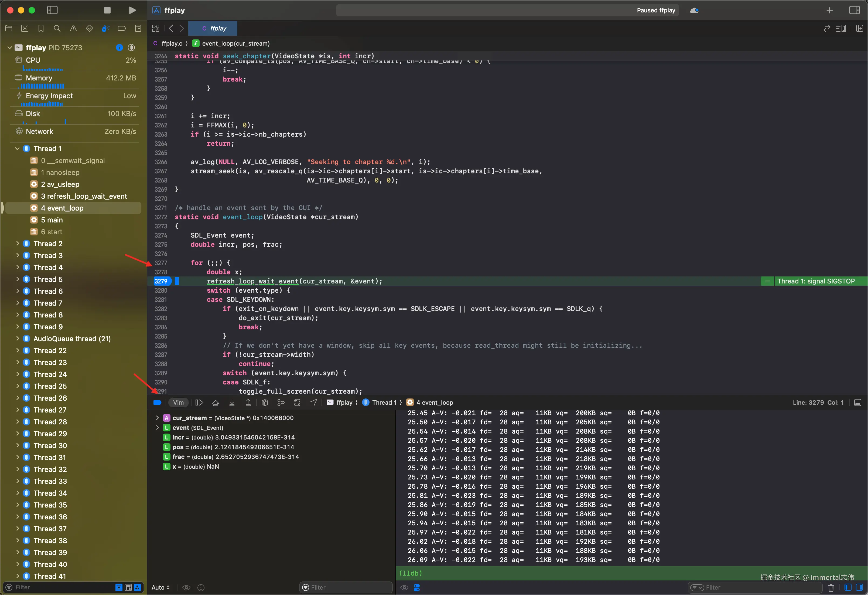Select the 5 main stack frame
Viewport: 868px width, 595px height.
click(52, 220)
